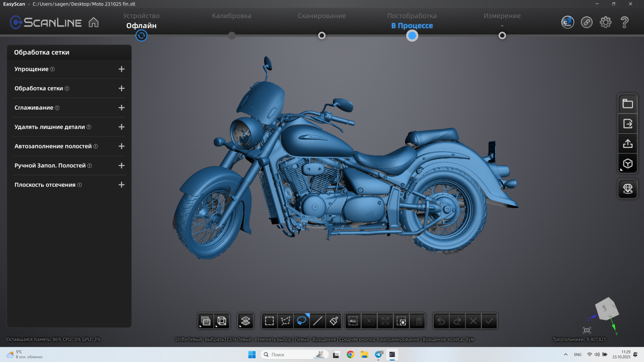Select the rectangle selection tool
The width and height of the screenshot is (644, 362).
pos(269,321)
